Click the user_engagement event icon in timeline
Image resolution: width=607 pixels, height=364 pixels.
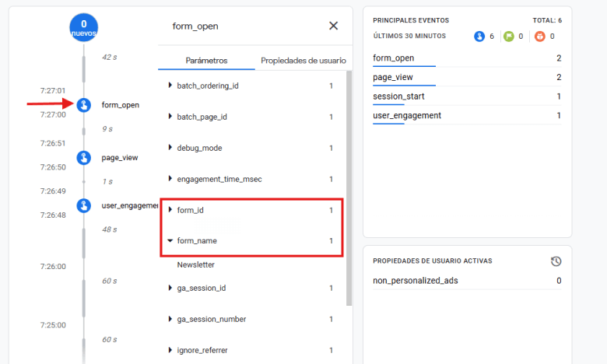click(x=83, y=205)
